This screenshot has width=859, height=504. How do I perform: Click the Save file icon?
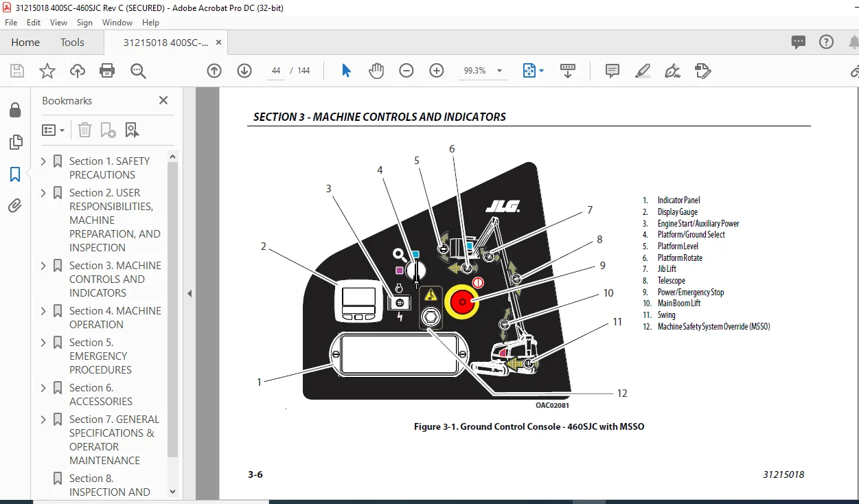coord(17,71)
